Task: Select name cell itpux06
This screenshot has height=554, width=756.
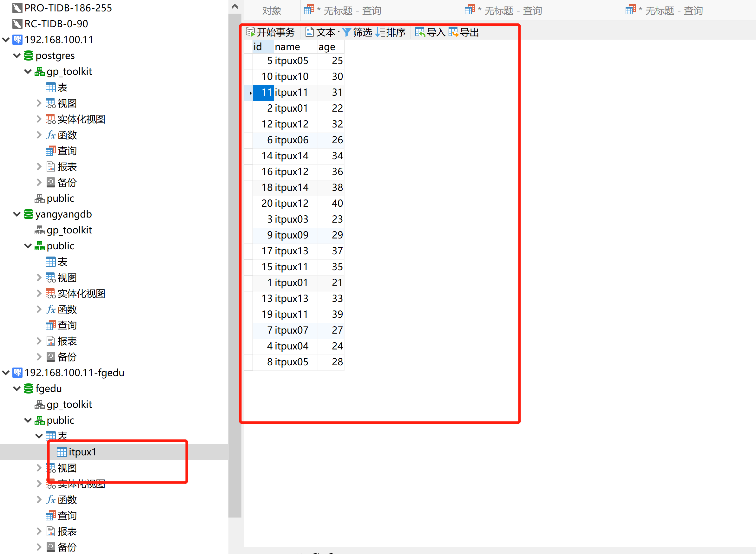Action: (x=295, y=140)
